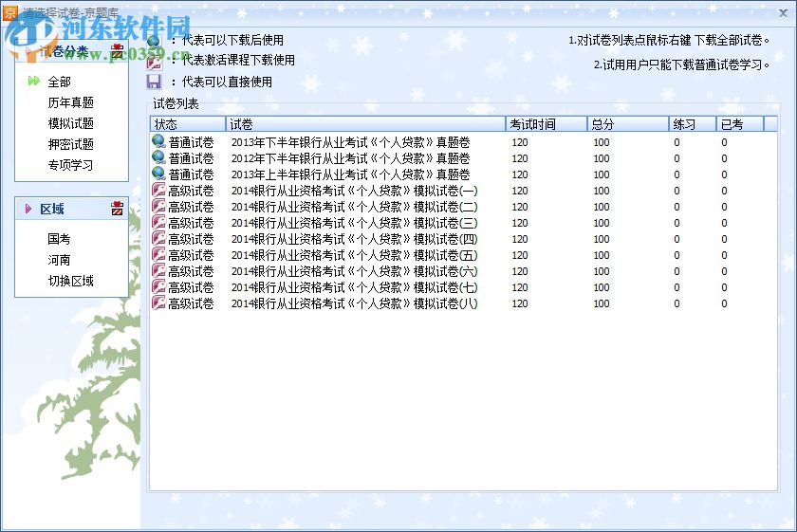This screenshot has height=532, width=797.
Task: Select 2014银行从业资格考试 模拟试卷(四) title
Action: click(354, 239)
